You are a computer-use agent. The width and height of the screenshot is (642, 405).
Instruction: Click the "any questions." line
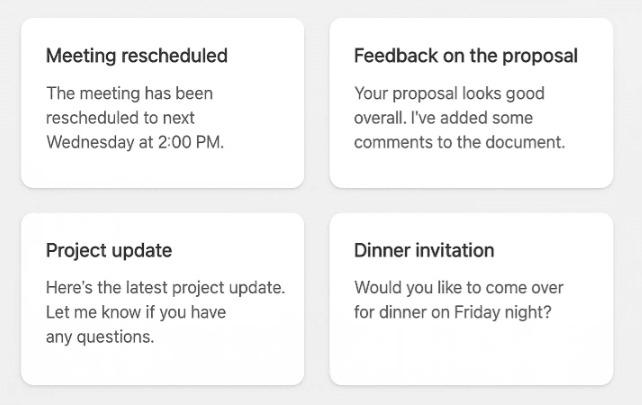coord(100,337)
